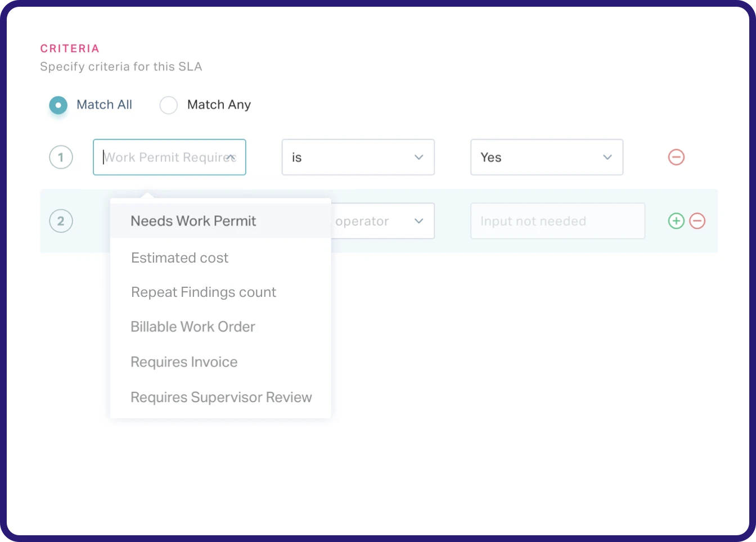
Task: Choose Estimated cost from list
Action: [x=179, y=258]
